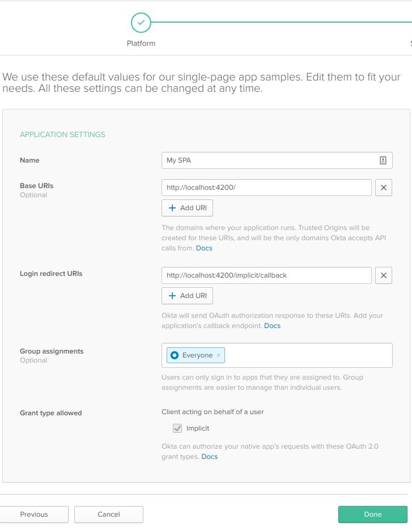Select the Platform step label
This screenshot has width=412, height=532.
[141, 44]
